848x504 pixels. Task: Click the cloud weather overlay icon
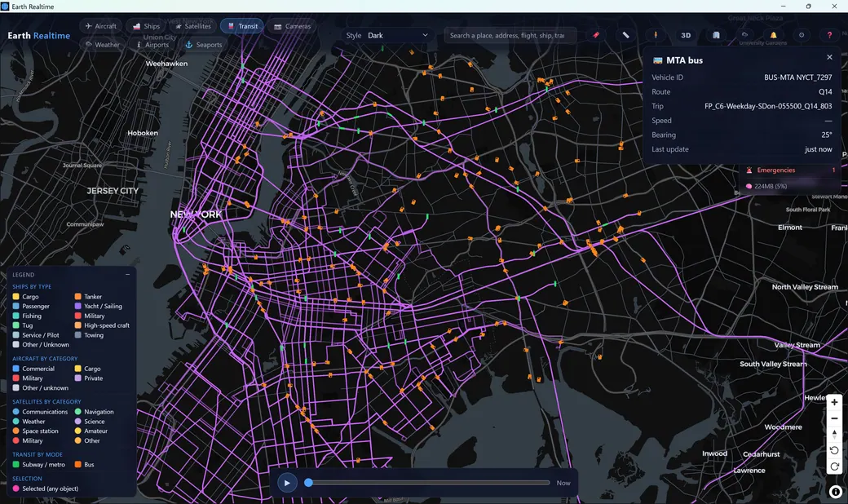click(744, 34)
